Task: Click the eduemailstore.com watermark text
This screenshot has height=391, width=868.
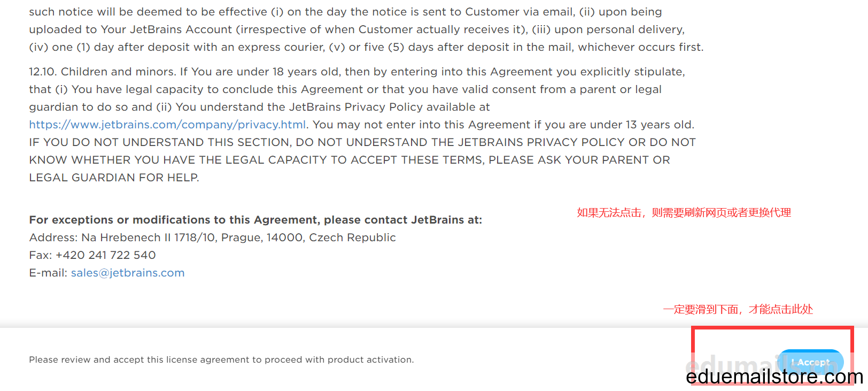Action: click(774, 377)
